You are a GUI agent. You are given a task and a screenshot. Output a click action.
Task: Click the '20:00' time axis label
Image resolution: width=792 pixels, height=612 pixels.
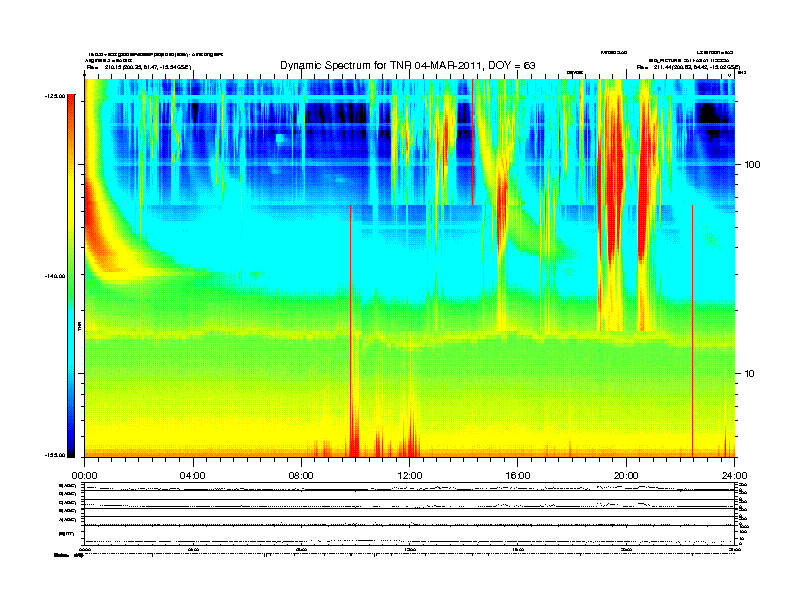tap(626, 475)
